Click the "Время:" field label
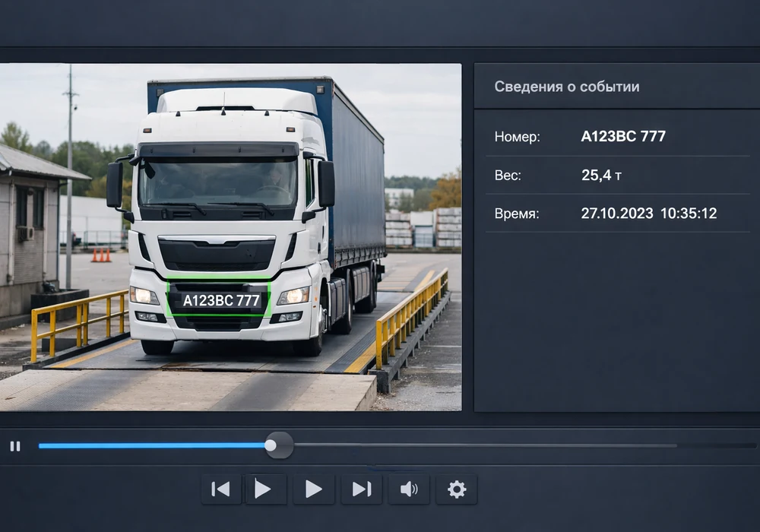This screenshot has height=532, width=760. tap(517, 214)
